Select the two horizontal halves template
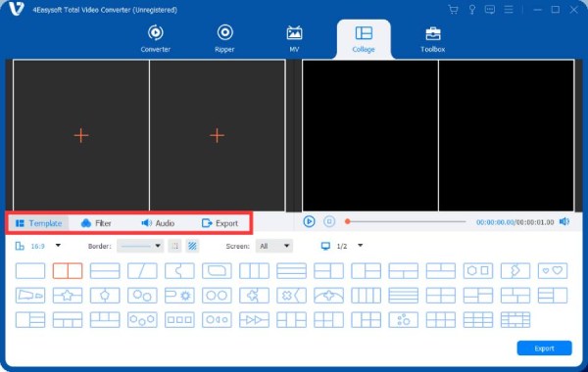The height and width of the screenshot is (372, 588). click(105, 271)
